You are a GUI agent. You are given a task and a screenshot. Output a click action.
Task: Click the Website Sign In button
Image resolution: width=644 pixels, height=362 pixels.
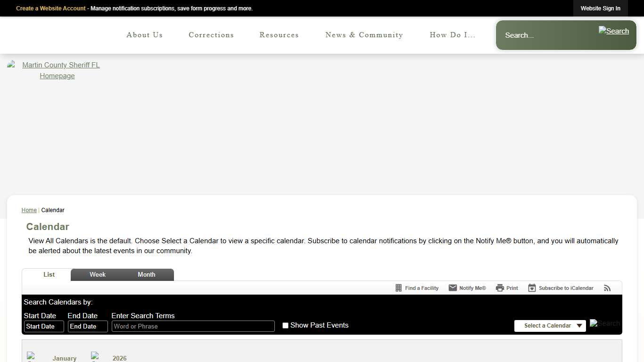pos(600,8)
